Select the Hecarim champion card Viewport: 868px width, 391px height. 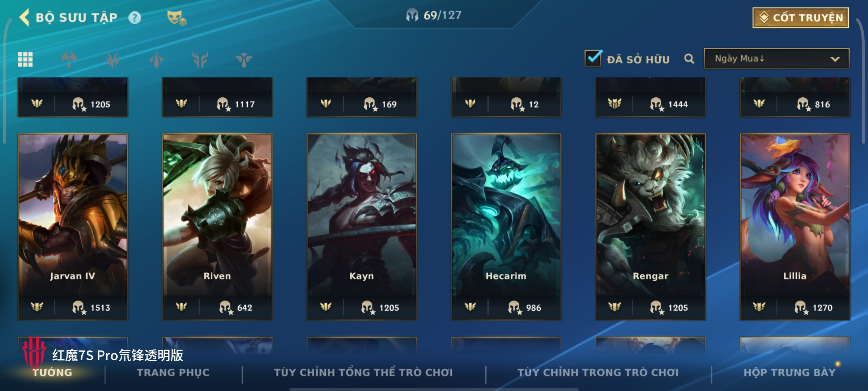[506, 227]
